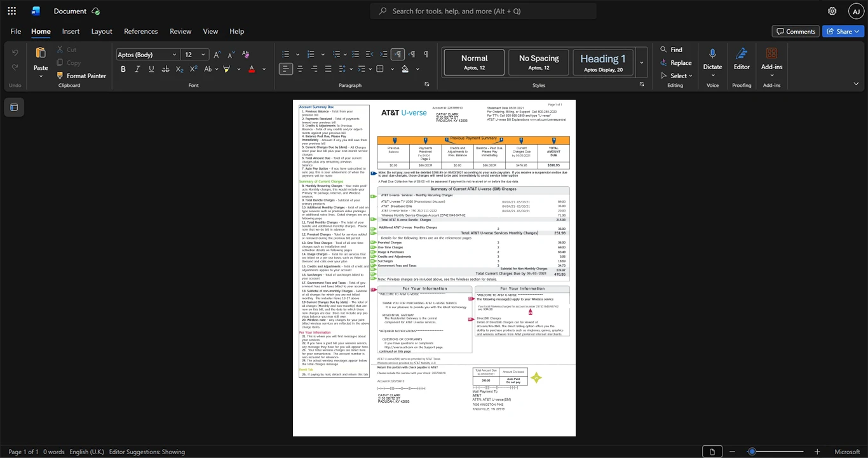Open the highlight color dropdown arrow
Image resolution: width=868 pixels, height=458 pixels.
pos(239,69)
